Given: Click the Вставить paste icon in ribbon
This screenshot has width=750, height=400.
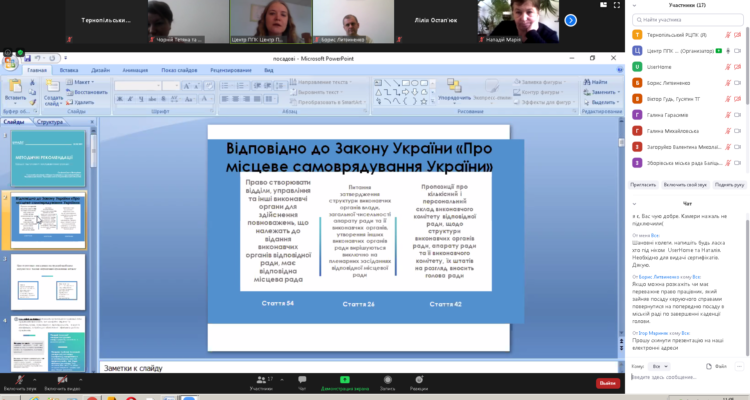Looking at the screenshot, I should tap(15, 91).
